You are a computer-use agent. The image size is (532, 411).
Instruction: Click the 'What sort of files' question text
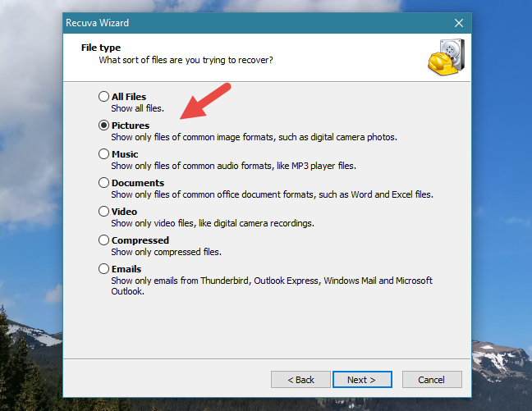186,60
